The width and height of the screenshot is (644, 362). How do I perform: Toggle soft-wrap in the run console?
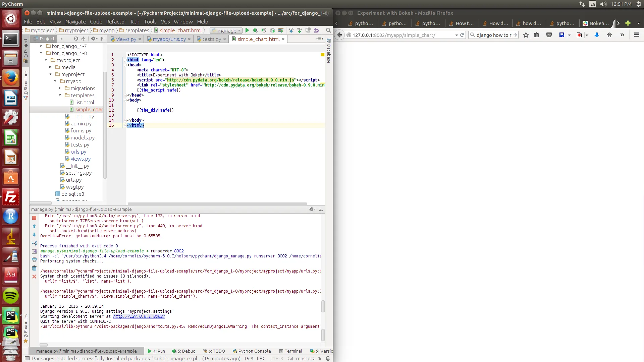(34, 243)
